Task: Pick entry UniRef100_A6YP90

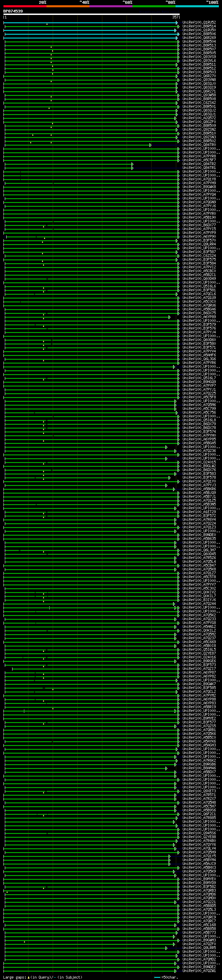Action: coord(199,237)
